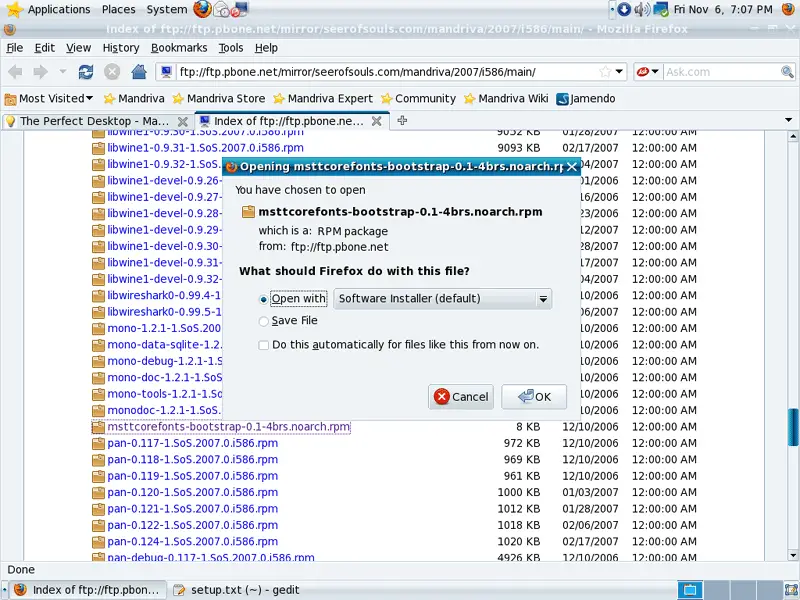Open the Mandriva Expert bookmark
The height and width of the screenshot is (600, 800).
coord(323,98)
